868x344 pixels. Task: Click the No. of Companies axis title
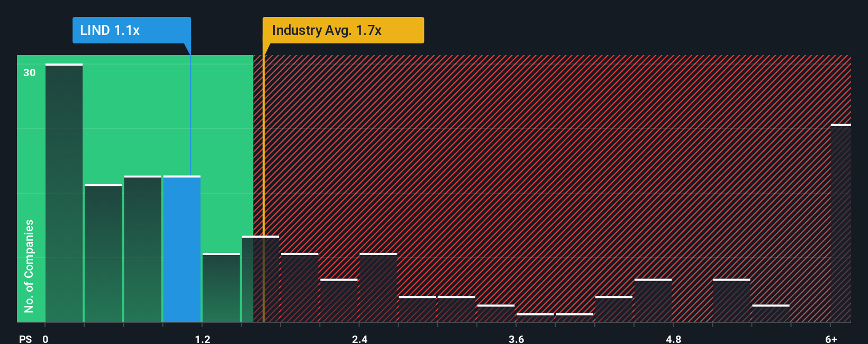29,266
